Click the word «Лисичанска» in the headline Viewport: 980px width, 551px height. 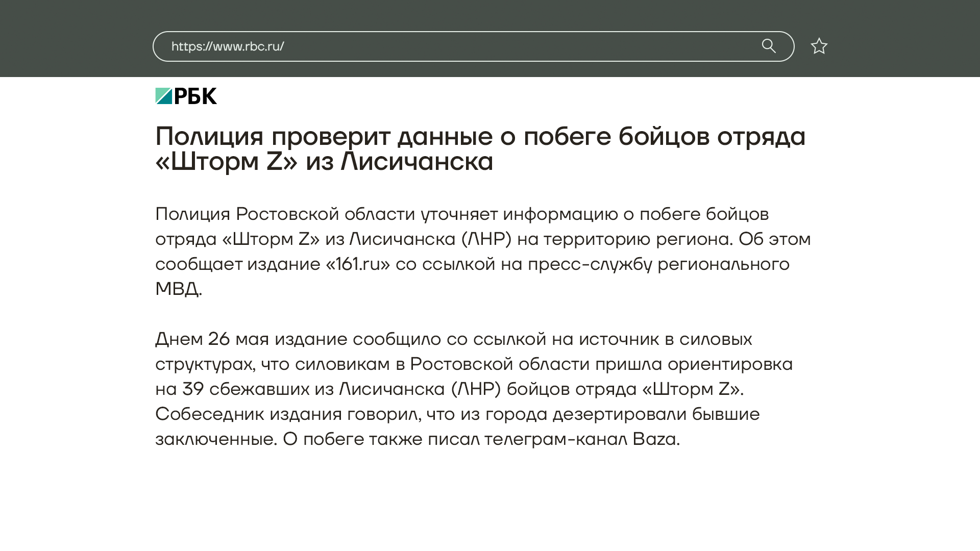[x=416, y=162]
